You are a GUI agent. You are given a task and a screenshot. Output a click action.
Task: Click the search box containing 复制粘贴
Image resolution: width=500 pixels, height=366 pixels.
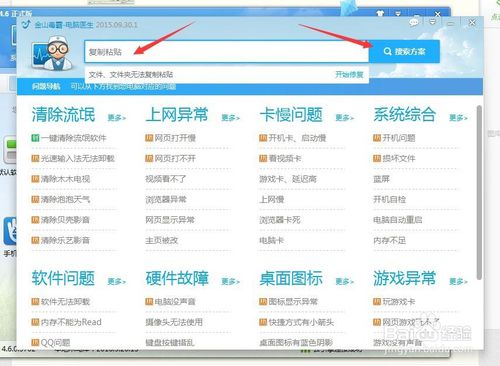pyautogui.click(x=226, y=52)
